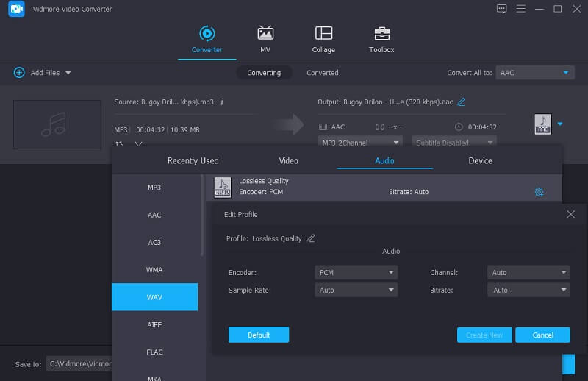The height and width of the screenshot is (381, 588).
Task: Click pencil icon next to profile name
Action: (311, 238)
